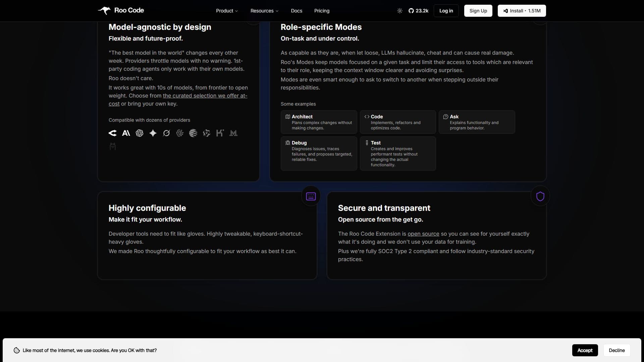Screen dimensions: 644x362
Task: Click the Mistral M provider logo
Action: (x=233, y=133)
